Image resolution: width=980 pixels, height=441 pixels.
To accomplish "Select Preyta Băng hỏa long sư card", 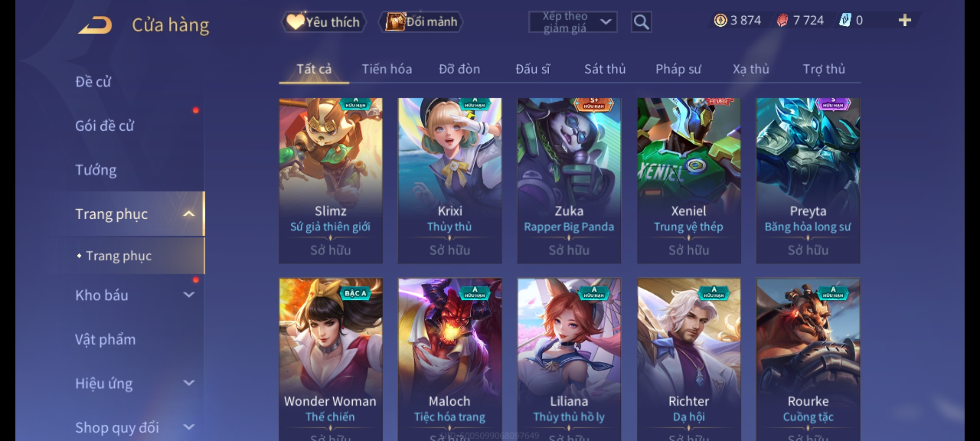I will tap(808, 180).
